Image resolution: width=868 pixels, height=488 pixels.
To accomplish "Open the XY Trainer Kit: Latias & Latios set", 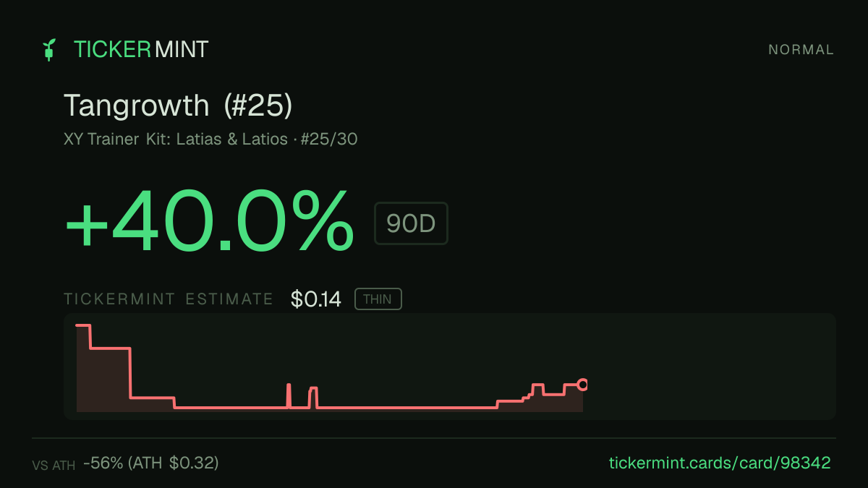I will [176, 139].
